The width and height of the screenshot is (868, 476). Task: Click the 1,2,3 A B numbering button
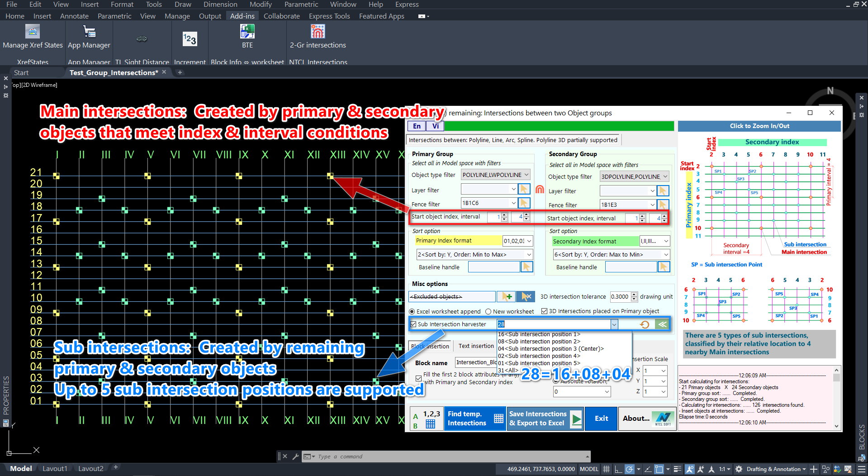(x=426, y=419)
